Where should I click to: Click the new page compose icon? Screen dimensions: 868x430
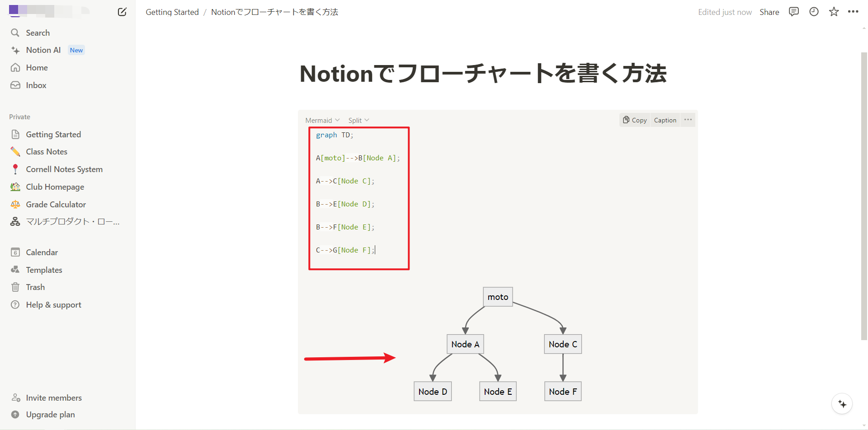tap(122, 12)
